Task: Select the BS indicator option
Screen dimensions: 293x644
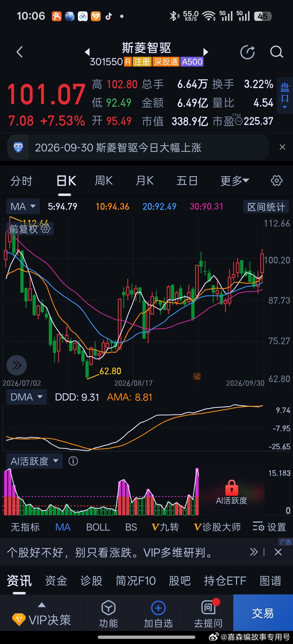Action: coord(131,527)
